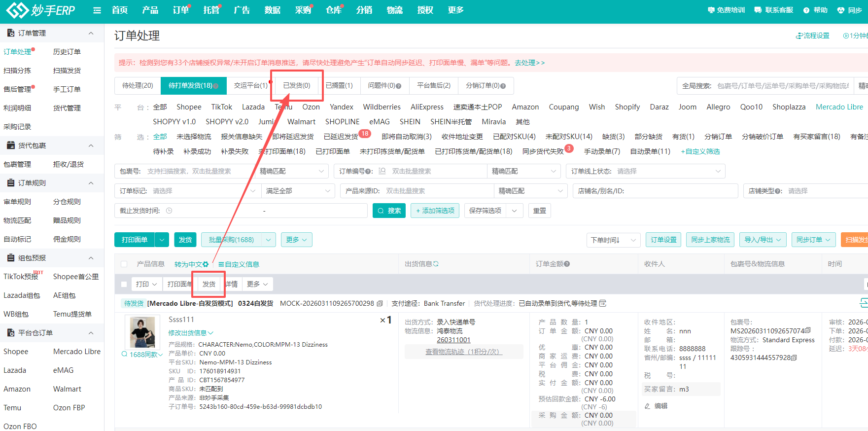
Task: Switch to the 已发货(0) tab
Action: [297, 85]
